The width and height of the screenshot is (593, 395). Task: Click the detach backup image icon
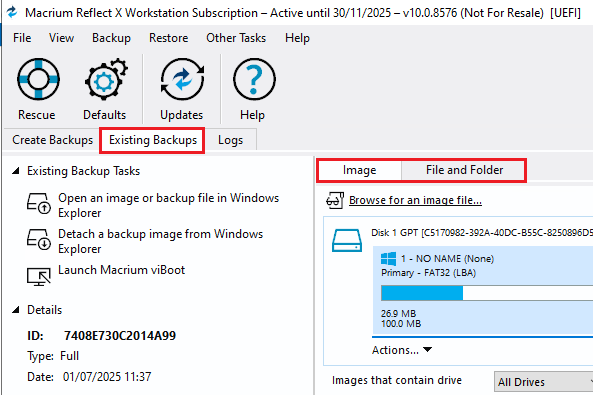pyautogui.click(x=39, y=239)
